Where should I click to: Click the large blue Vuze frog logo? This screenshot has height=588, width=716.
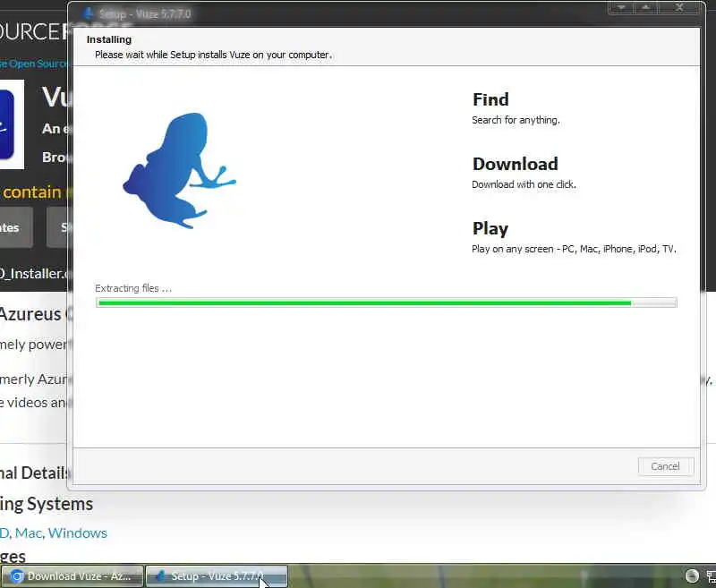pos(179,171)
